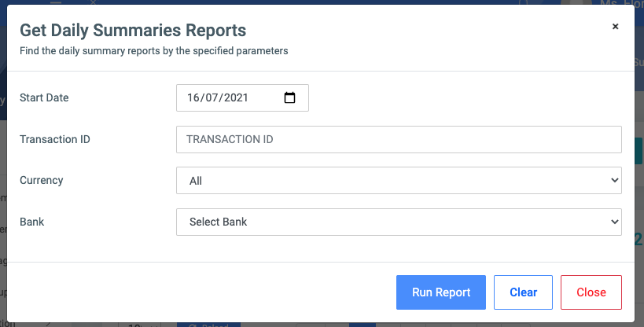This screenshot has width=644, height=327.
Task: Expand the Select Bank dropdown
Action: (x=399, y=222)
